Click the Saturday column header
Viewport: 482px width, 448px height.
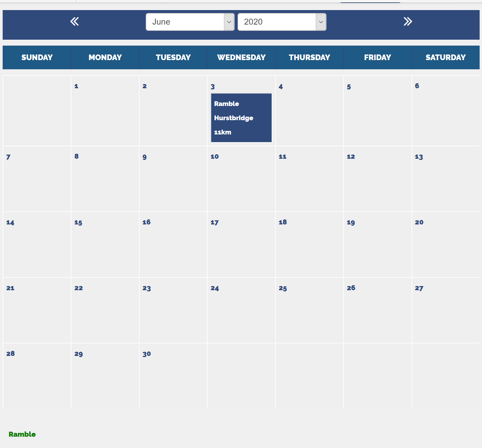(445, 57)
